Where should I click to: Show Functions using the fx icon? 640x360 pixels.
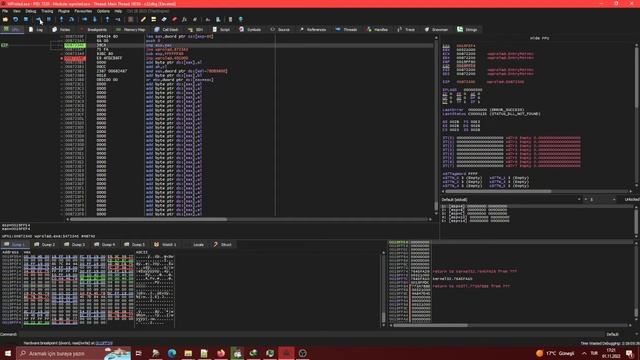click(x=184, y=19)
